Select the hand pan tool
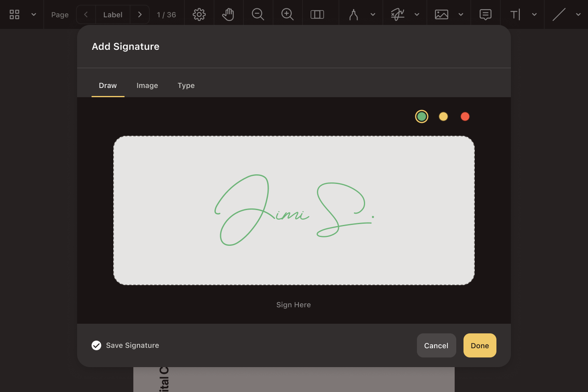588x392 pixels. click(229, 14)
